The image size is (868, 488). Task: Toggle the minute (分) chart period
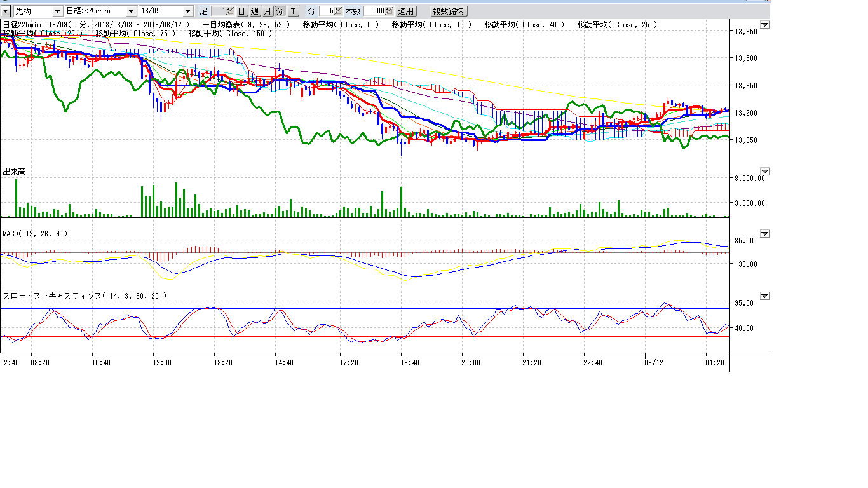(280, 11)
